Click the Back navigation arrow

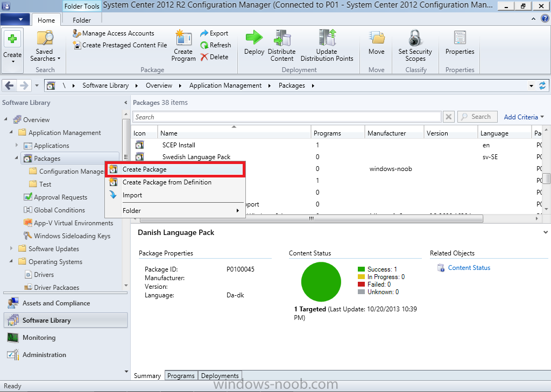pyautogui.click(x=10, y=85)
